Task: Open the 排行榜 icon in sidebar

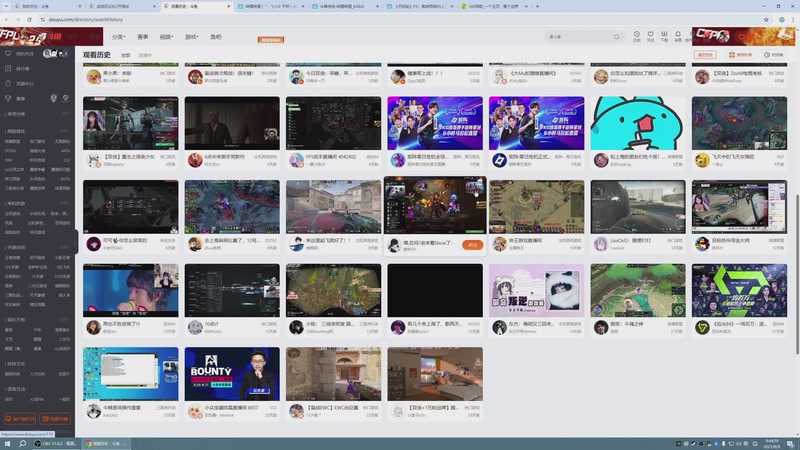Action: [x=8, y=68]
